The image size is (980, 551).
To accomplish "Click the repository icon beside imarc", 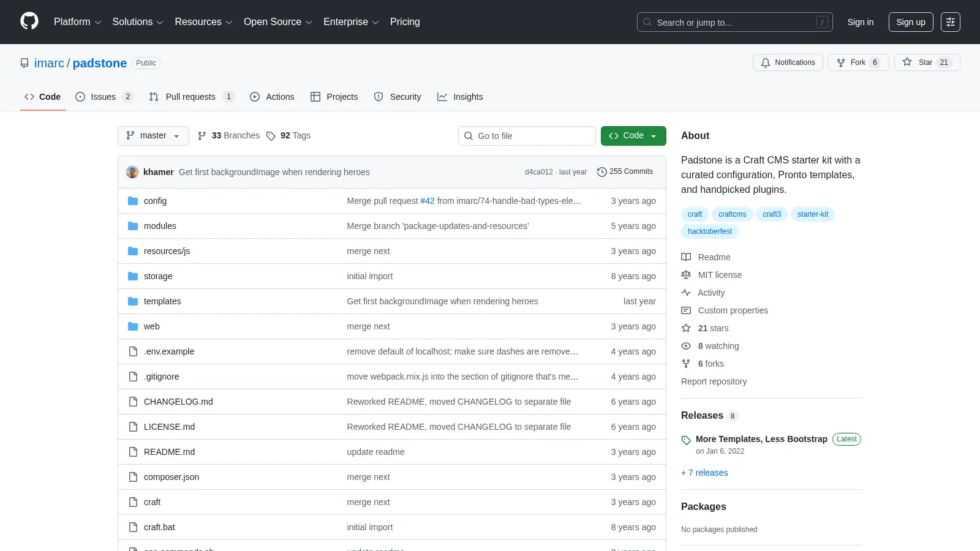I will coord(24,63).
